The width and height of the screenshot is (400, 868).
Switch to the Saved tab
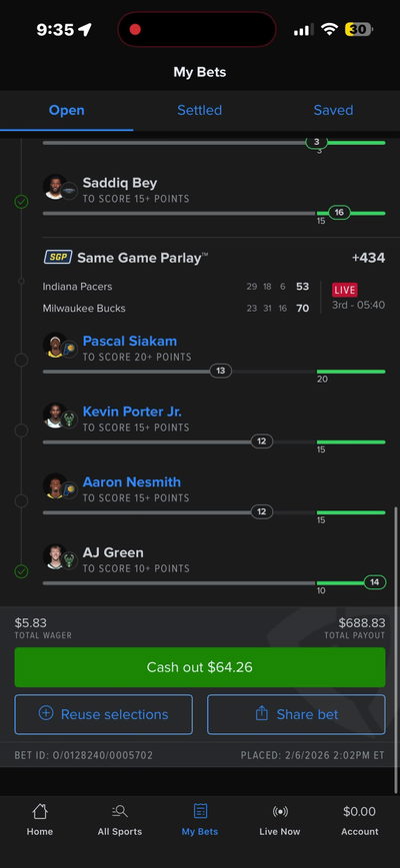coord(333,110)
